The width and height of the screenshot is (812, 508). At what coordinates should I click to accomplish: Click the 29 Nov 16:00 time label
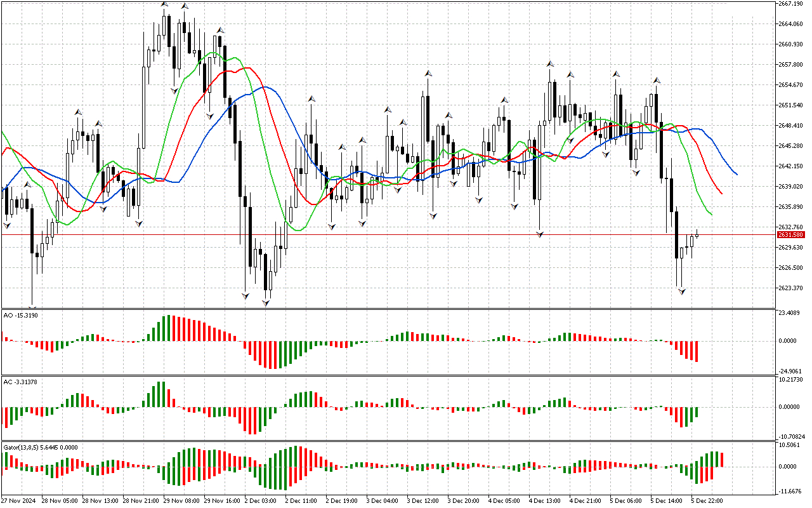click(222, 501)
